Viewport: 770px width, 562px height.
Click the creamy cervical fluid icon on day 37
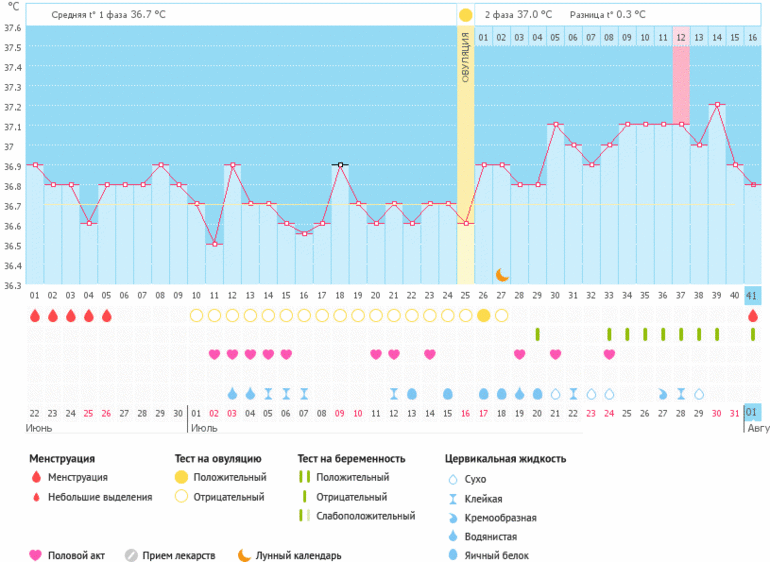click(x=664, y=393)
